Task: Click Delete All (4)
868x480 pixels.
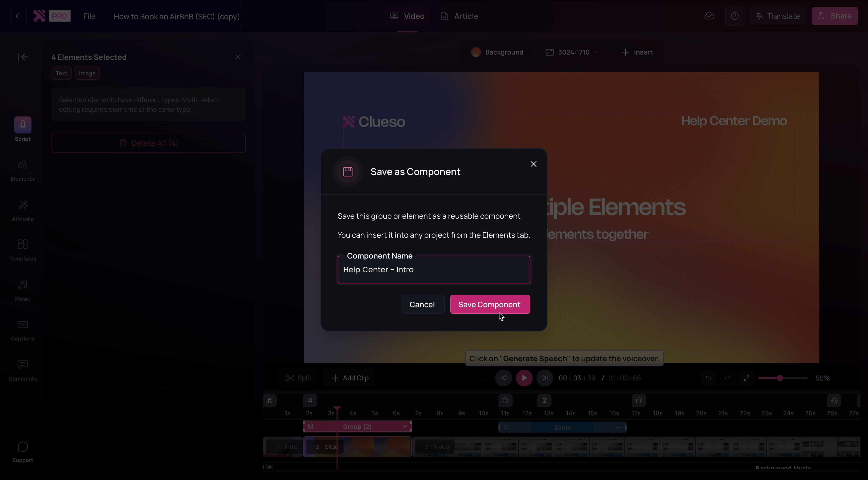Action: pyautogui.click(x=148, y=143)
